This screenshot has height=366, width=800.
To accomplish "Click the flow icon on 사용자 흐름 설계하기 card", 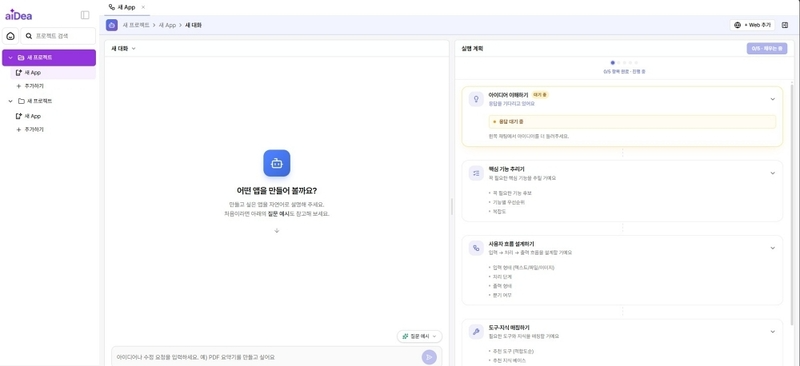I will (x=476, y=248).
